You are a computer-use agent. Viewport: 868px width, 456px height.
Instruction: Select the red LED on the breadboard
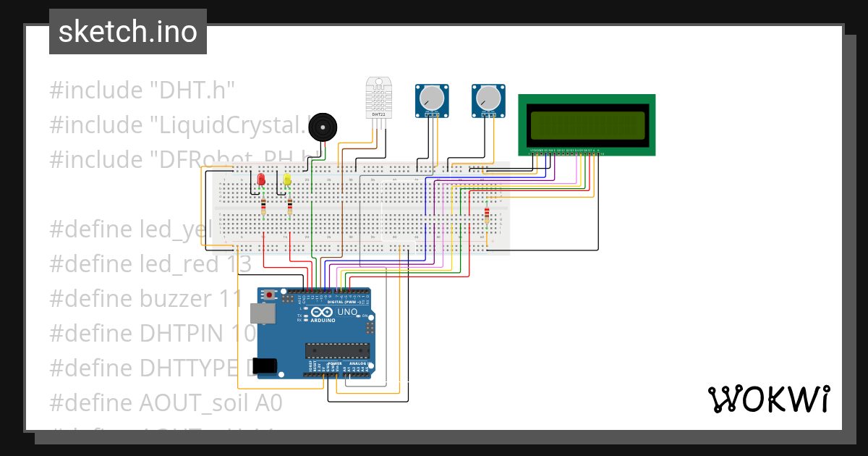point(260,180)
